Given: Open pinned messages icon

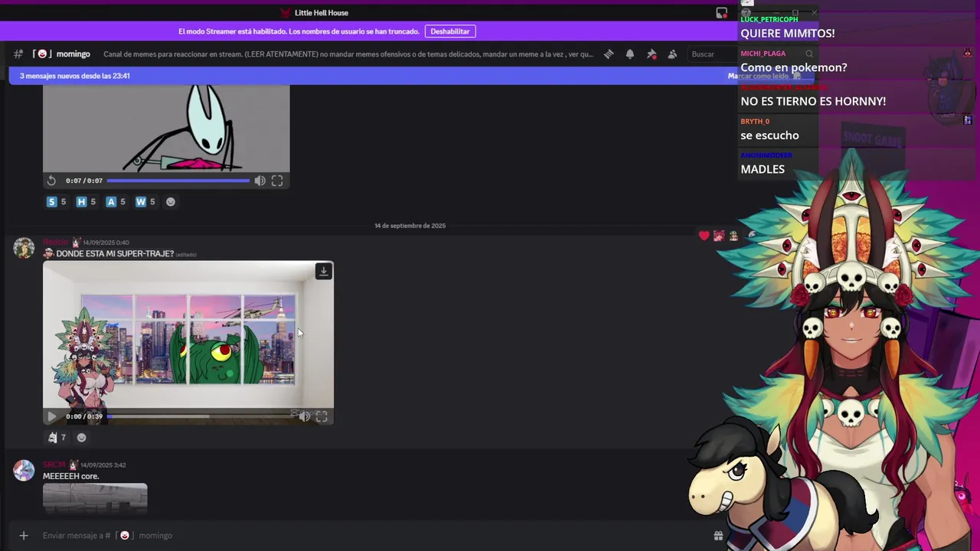Looking at the screenshot, I should pos(652,54).
